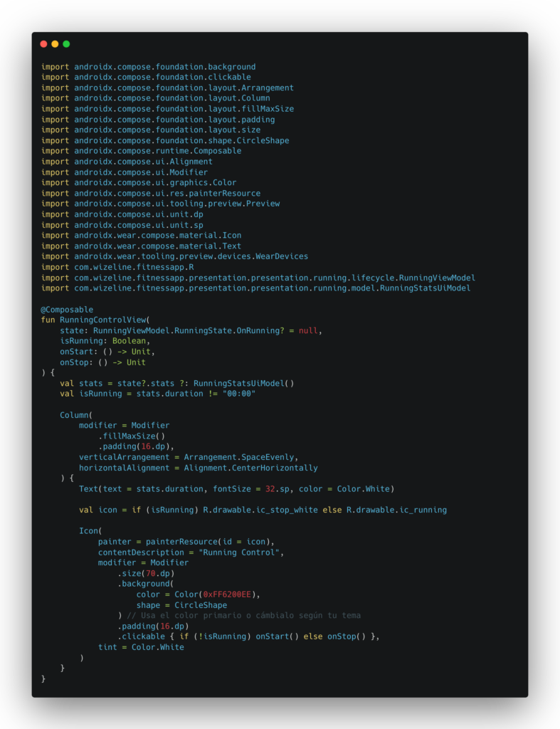Click the size 70.dp modifier value
The image size is (560, 729).
148,573
